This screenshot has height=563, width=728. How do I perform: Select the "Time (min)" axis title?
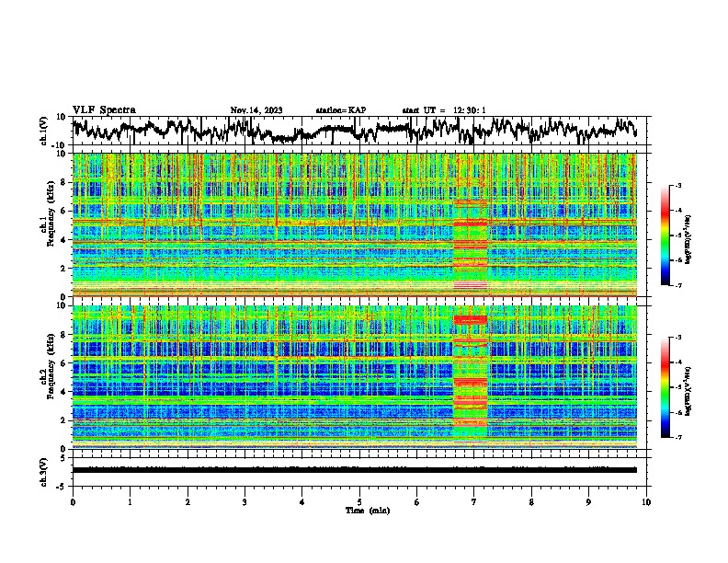368,511
